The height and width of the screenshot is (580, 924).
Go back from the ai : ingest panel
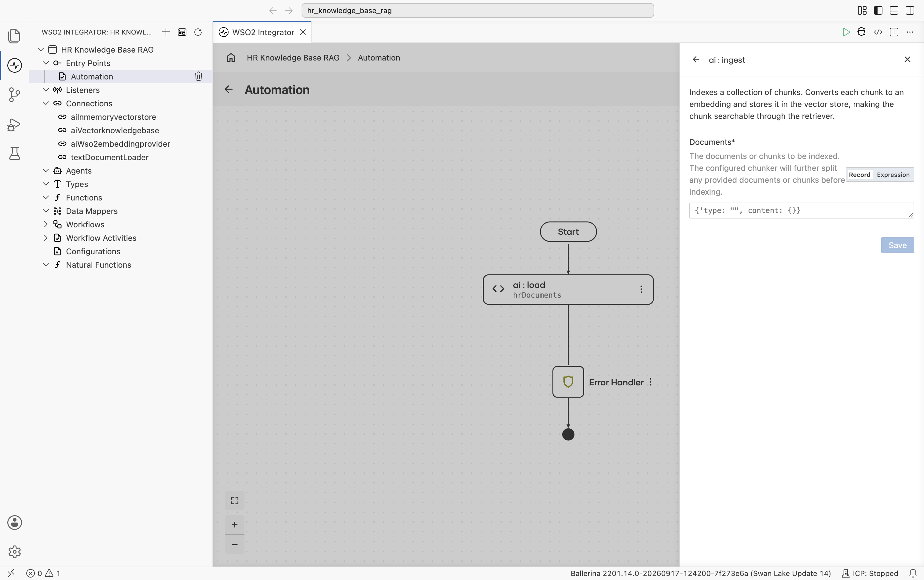696,60
